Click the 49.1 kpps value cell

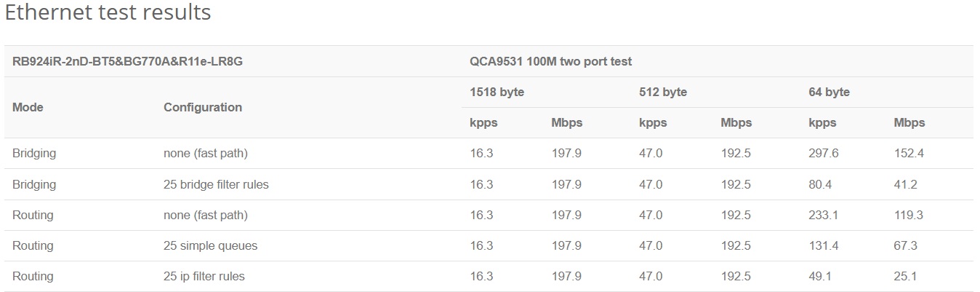tap(820, 277)
